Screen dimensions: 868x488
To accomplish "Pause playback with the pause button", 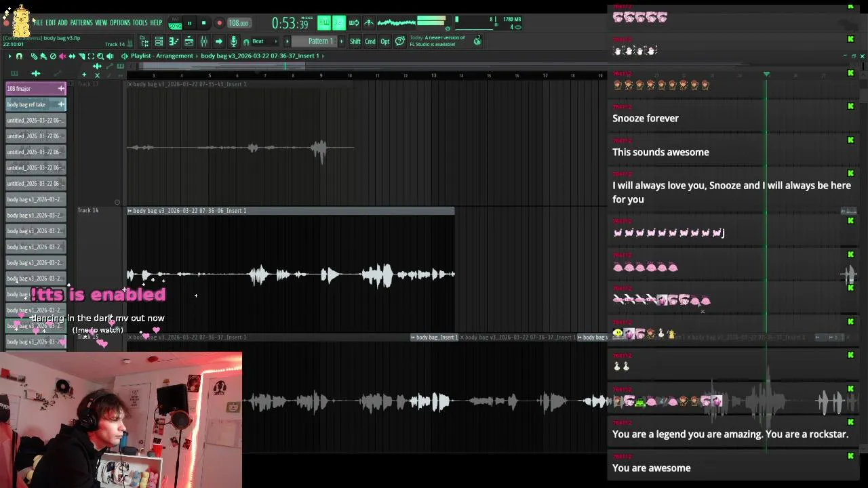I will tap(190, 23).
